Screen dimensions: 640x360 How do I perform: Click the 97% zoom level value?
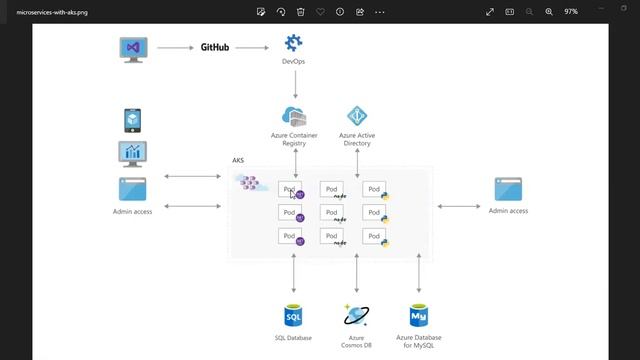click(x=571, y=12)
